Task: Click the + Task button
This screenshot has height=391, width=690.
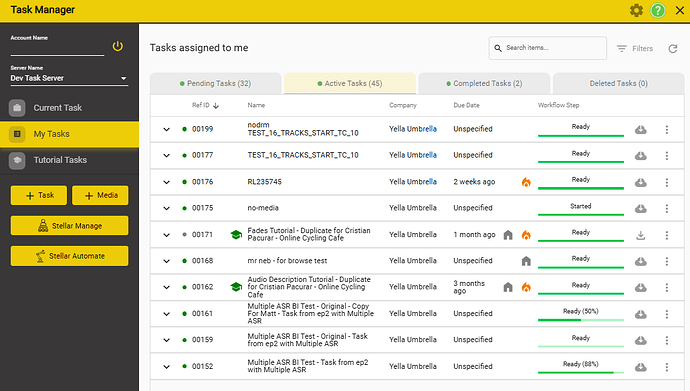Action: (x=39, y=195)
